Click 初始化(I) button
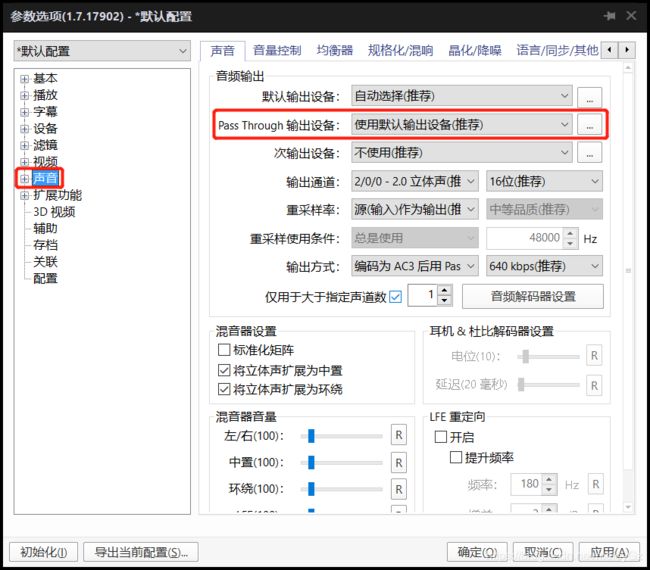The height and width of the screenshot is (570, 650). pos(44,552)
